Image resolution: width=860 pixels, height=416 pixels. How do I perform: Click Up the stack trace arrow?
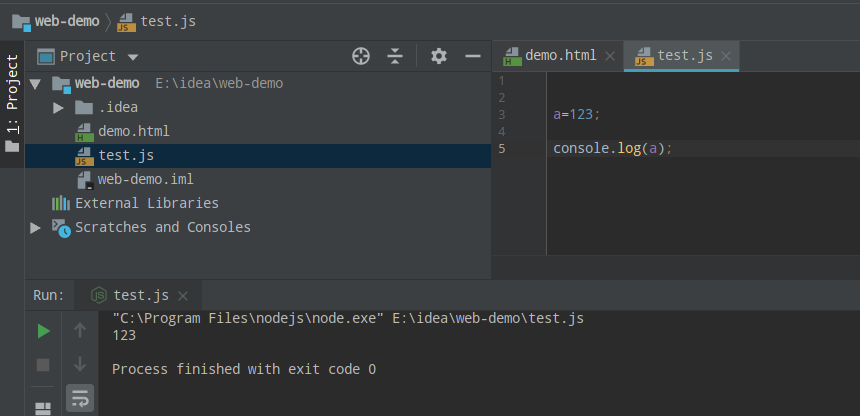coord(80,330)
